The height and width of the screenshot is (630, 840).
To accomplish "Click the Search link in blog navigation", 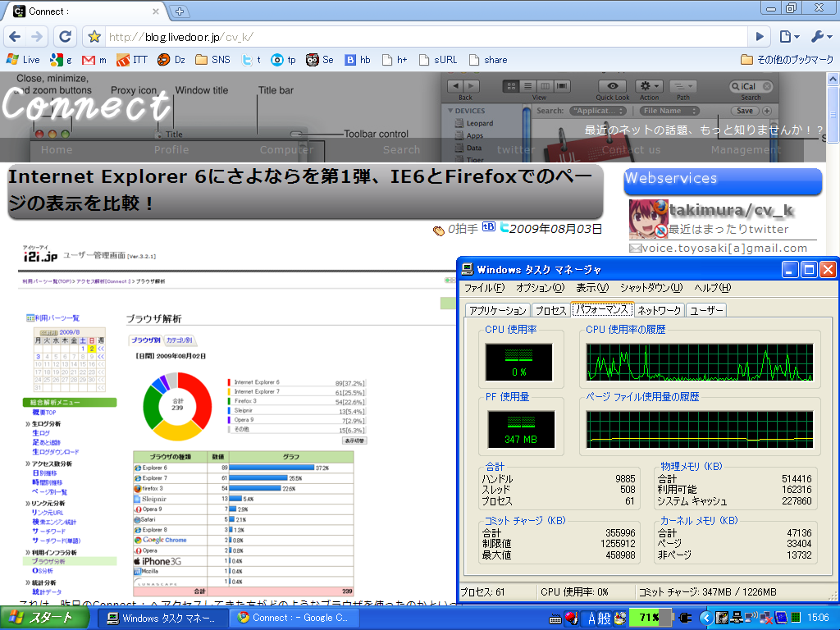I will point(402,150).
